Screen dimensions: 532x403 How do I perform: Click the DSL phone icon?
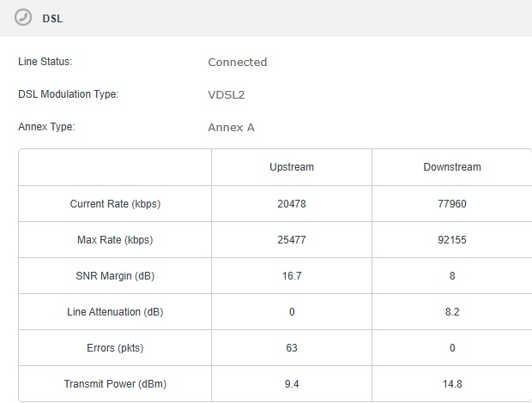(23, 17)
